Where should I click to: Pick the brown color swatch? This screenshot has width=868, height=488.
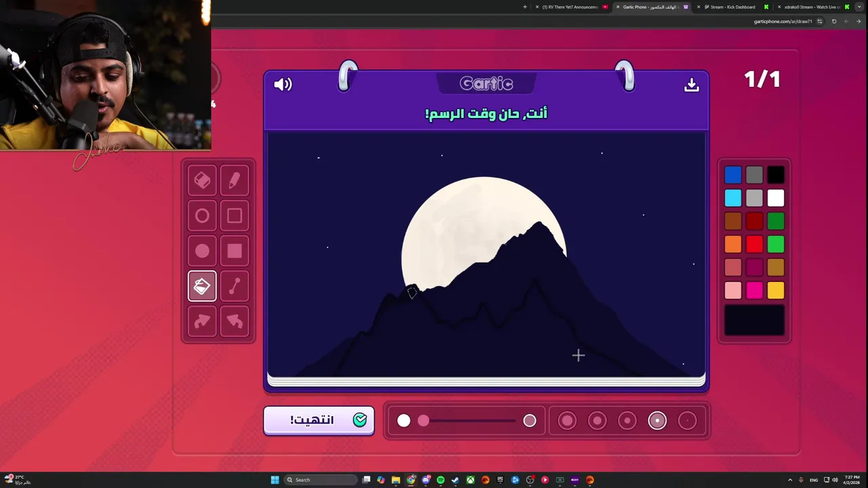(733, 221)
